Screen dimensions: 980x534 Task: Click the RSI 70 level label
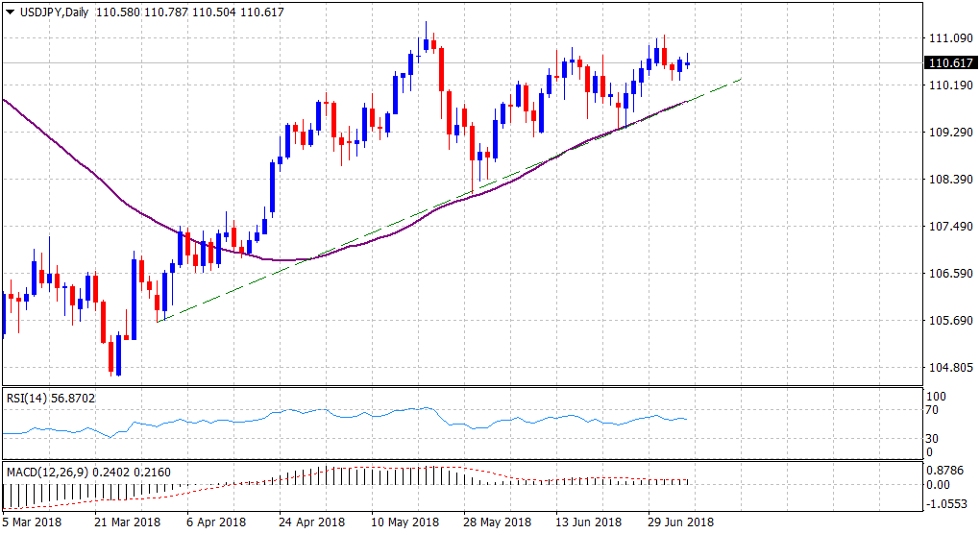click(930, 411)
